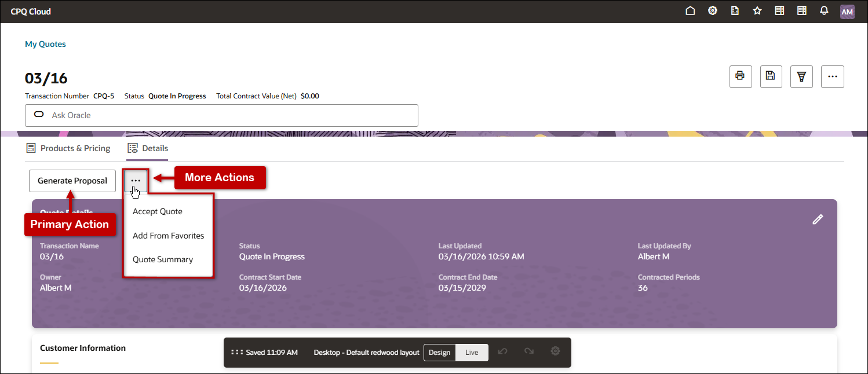The width and height of the screenshot is (868, 374).
Task: Switch to Products & Pricing tab
Action: pyautogui.click(x=68, y=148)
